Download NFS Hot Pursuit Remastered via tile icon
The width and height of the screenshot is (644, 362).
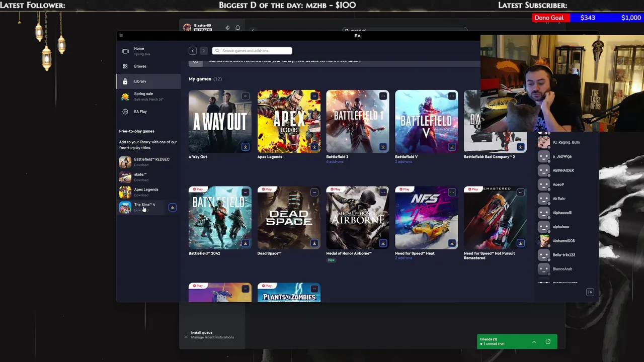pyautogui.click(x=521, y=243)
